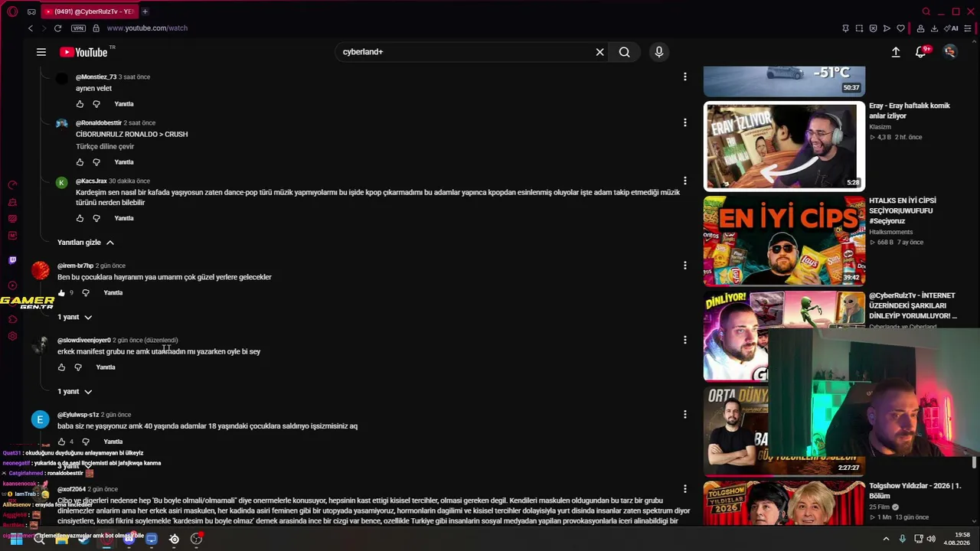
Task: Go to the YouTube home logo
Action: click(x=84, y=52)
